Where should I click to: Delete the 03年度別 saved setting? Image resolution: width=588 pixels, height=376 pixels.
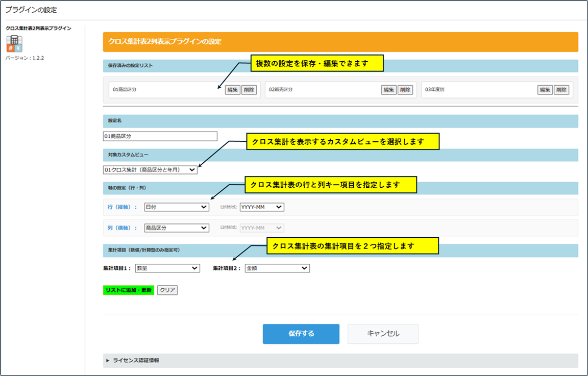tap(561, 90)
